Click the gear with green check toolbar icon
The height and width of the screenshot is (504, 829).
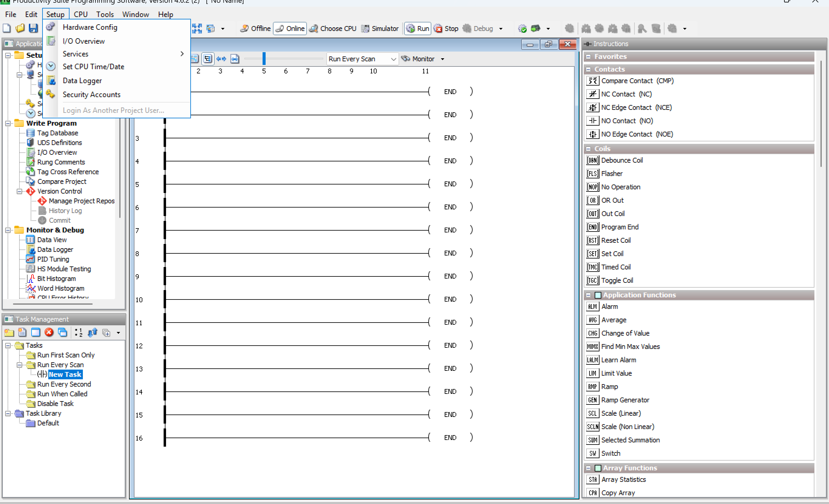(522, 29)
